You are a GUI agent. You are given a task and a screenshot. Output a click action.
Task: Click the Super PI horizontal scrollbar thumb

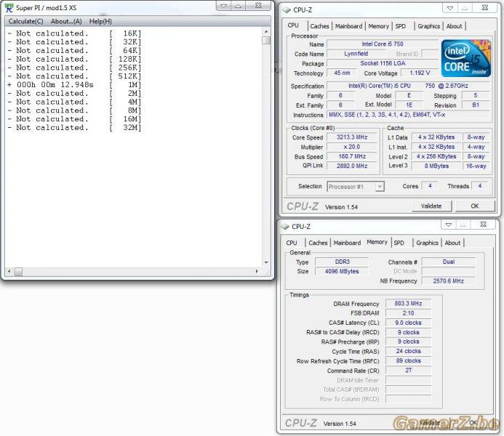coord(18,272)
